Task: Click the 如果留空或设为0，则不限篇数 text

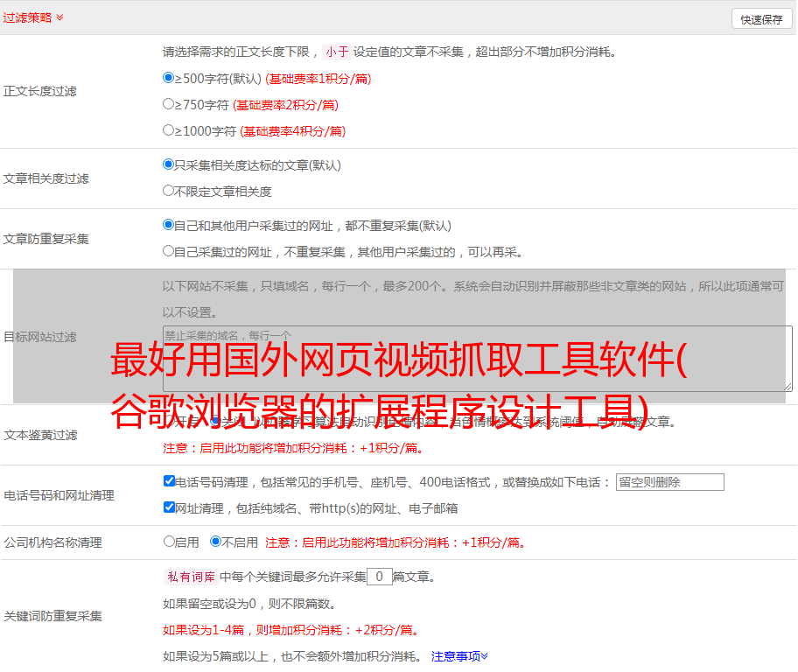Action: 249,605
